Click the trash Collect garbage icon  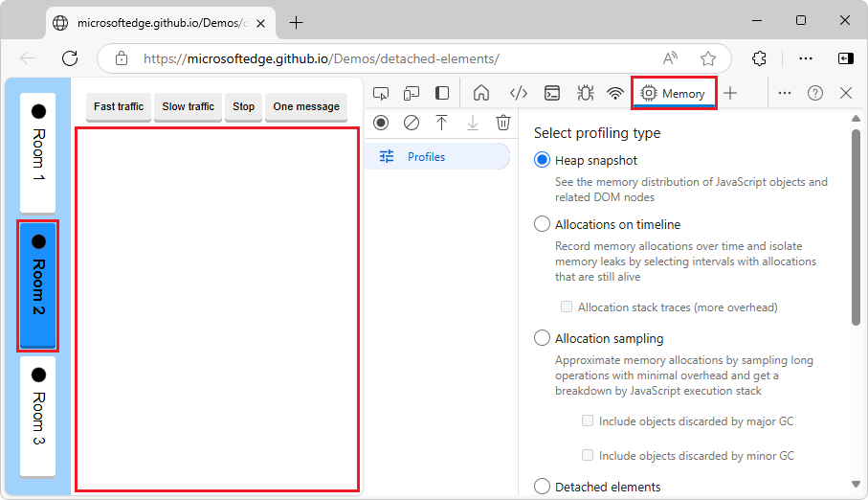[503, 123]
